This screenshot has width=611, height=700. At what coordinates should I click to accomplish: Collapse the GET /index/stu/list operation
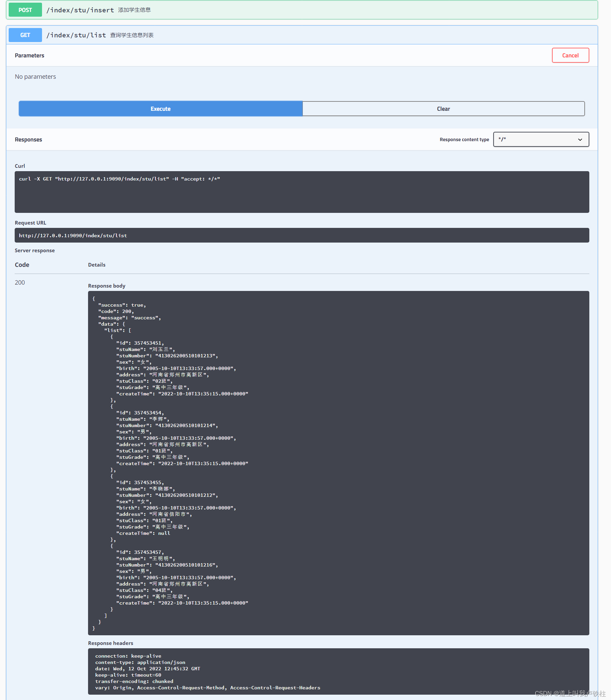click(302, 35)
